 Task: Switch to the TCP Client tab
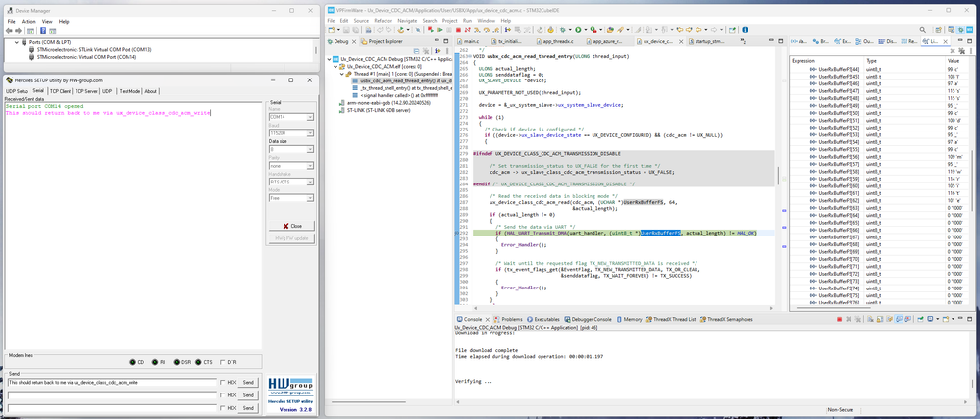61,91
